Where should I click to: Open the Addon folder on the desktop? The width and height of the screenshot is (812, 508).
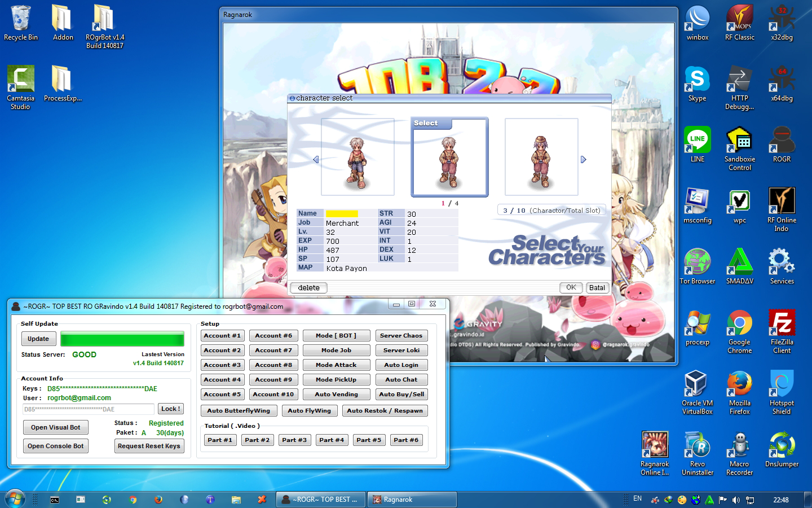[x=63, y=23]
